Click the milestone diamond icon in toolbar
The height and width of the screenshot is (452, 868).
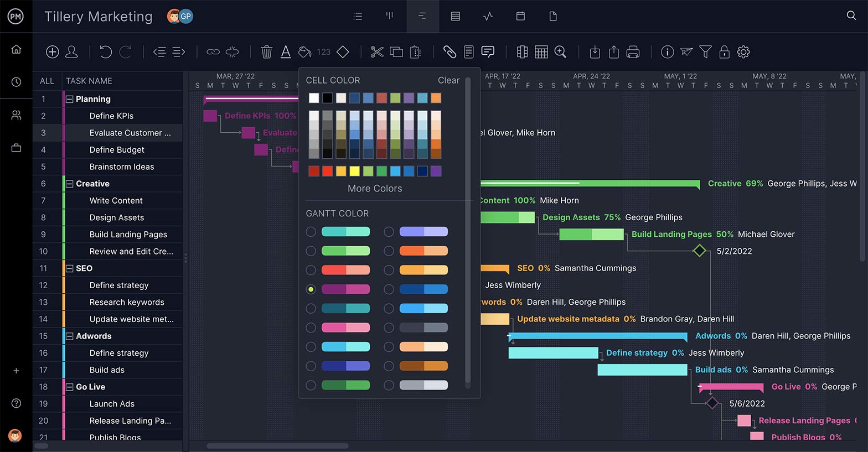pos(343,52)
